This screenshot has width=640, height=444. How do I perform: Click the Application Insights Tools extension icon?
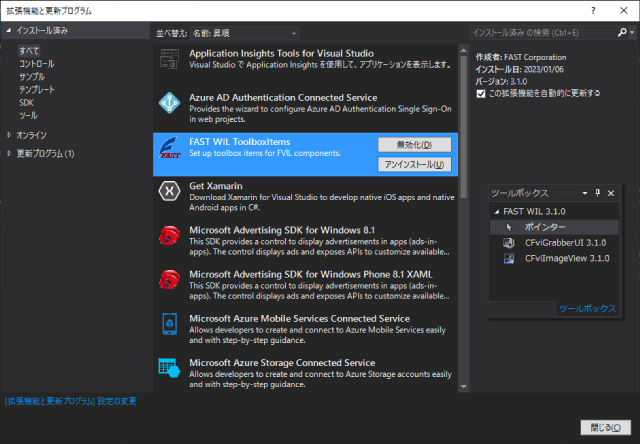[x=169, y=59]
